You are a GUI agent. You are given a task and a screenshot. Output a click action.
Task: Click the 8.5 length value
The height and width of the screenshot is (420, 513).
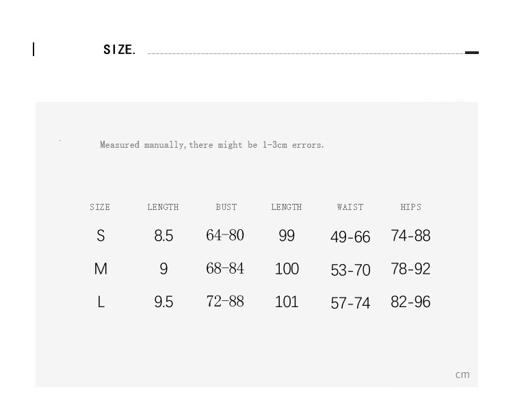[163, 236]
